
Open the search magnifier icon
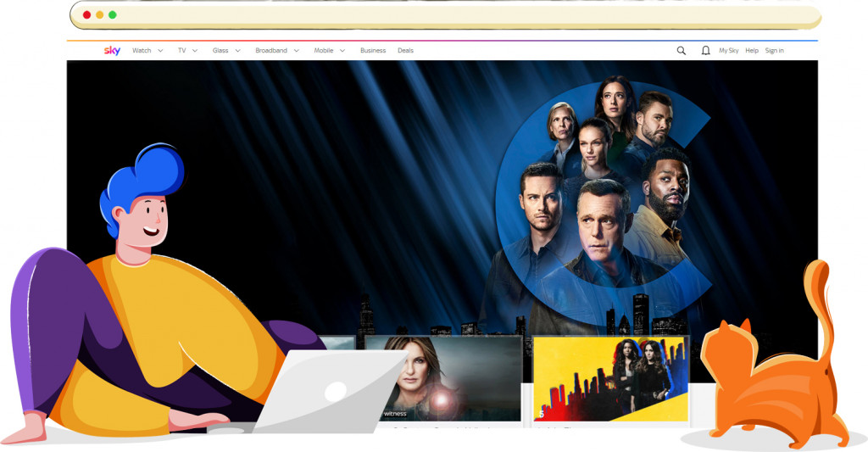point(682,50)
